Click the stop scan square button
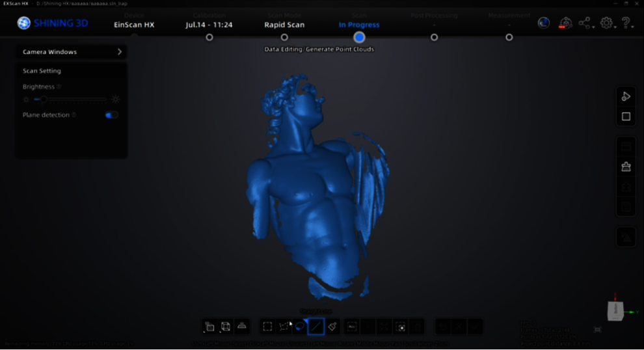Image resolution: width=644 pixels, height=350 pixels. point(626,116)
